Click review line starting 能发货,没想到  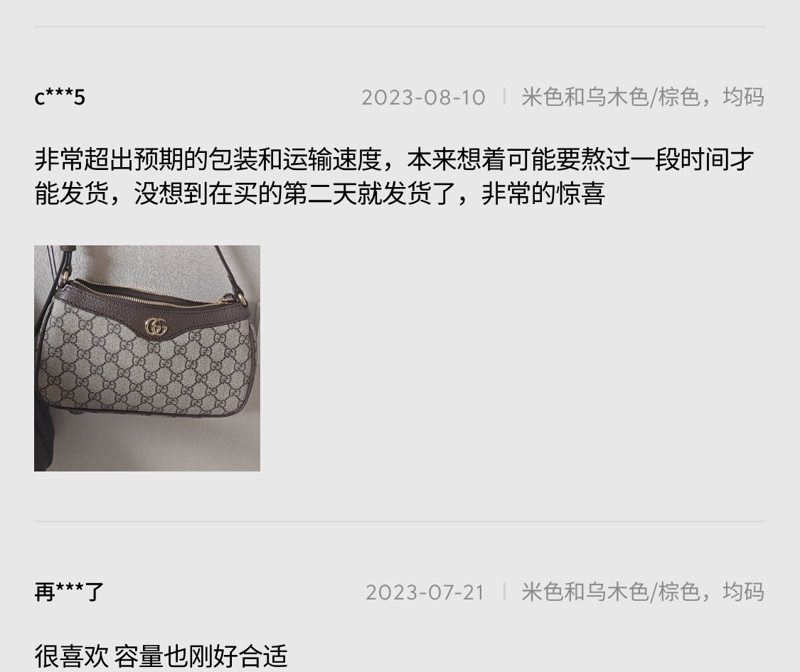(x=319, y=193)
